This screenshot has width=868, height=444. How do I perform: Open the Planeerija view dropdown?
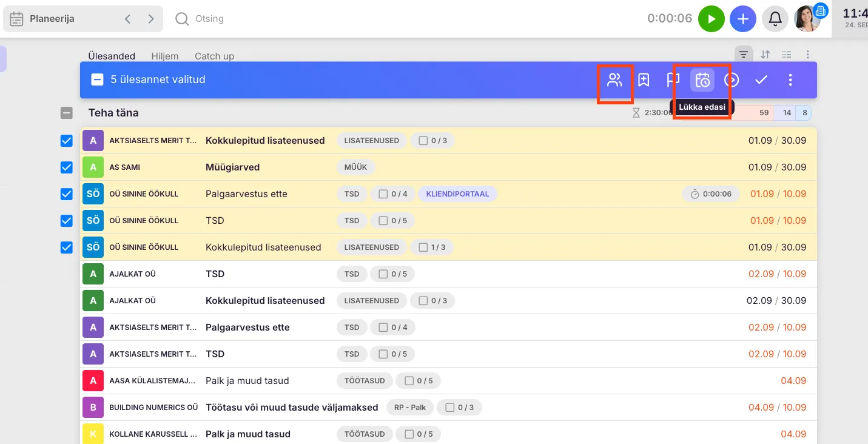[x=52, y=19]
